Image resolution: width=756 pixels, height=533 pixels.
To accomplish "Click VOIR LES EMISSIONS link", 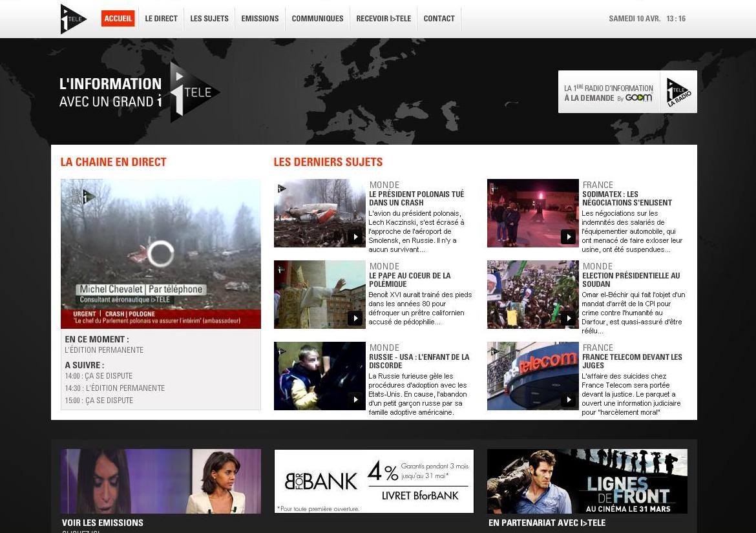I will point(103,523).
